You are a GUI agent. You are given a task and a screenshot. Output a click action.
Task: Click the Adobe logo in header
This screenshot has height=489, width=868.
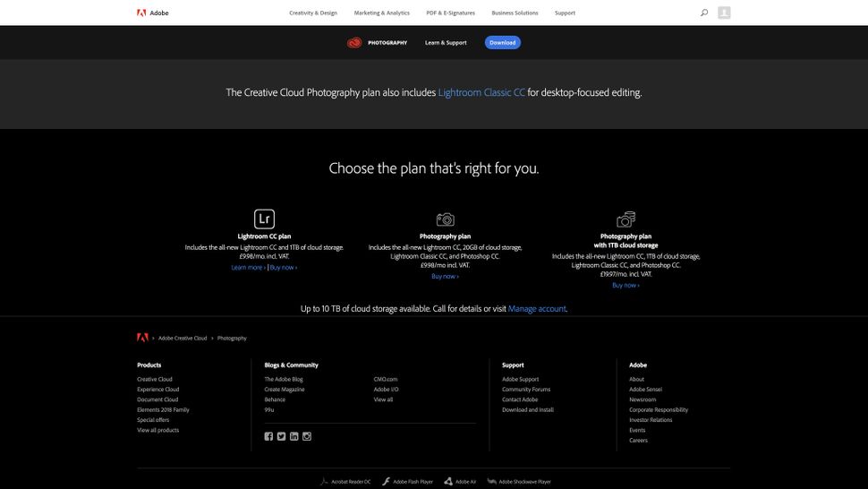pos(153,13)
